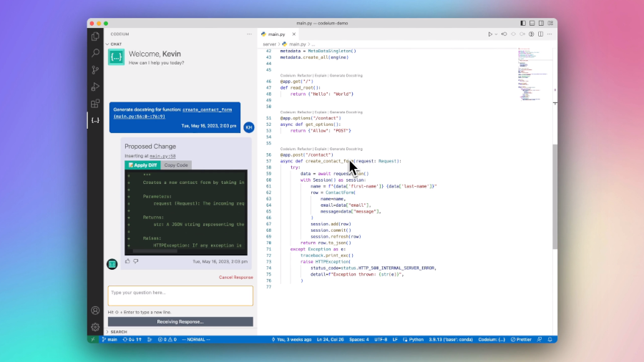Screen dimensions: 644x362
Task: Click NORMAL vim mode in status bar
Action: pos(196,339)
